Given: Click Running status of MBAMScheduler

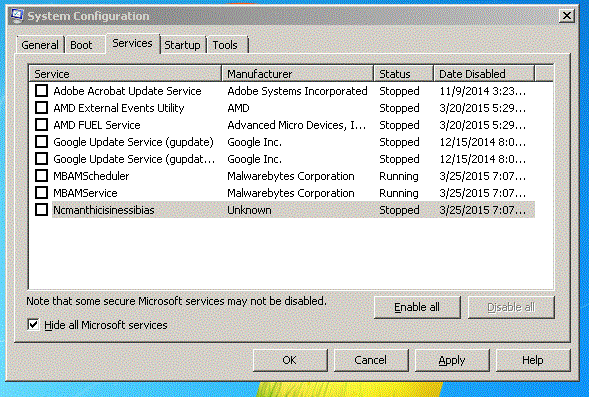Looking at the screenshot, I should point(399,176).
